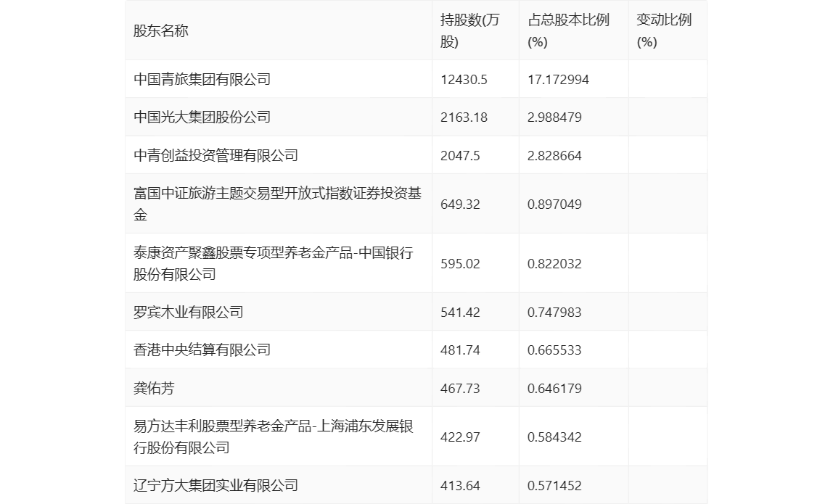The width and height of the screenshot is (833, 504).
Task: Click the 2163.18 shareholding value
Action: click(x=464, y=117)
